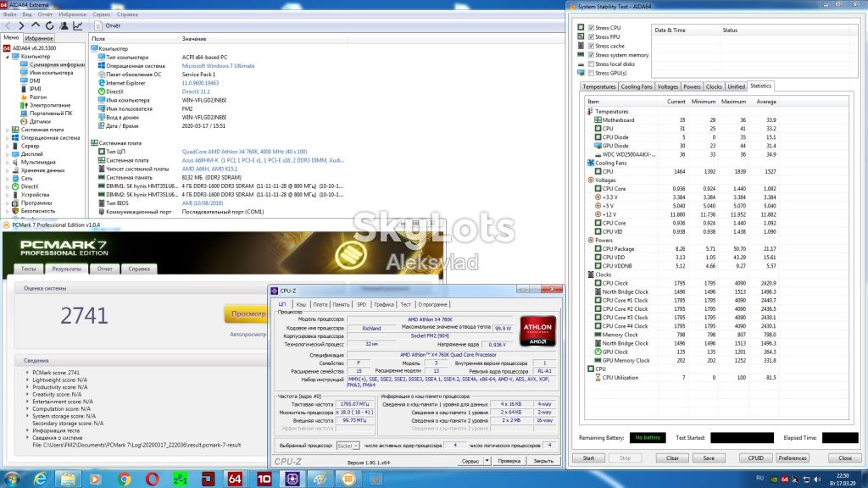This screenshot has width=868, height=488.
Task: Click Start button in Stability Test
Action: [x=588, y=458]
